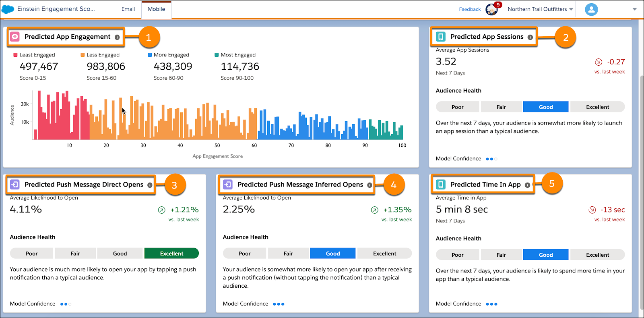The image size is (644, 318).
Task: Click the teal Predicted Time In App icon
Action: [441, 185]
